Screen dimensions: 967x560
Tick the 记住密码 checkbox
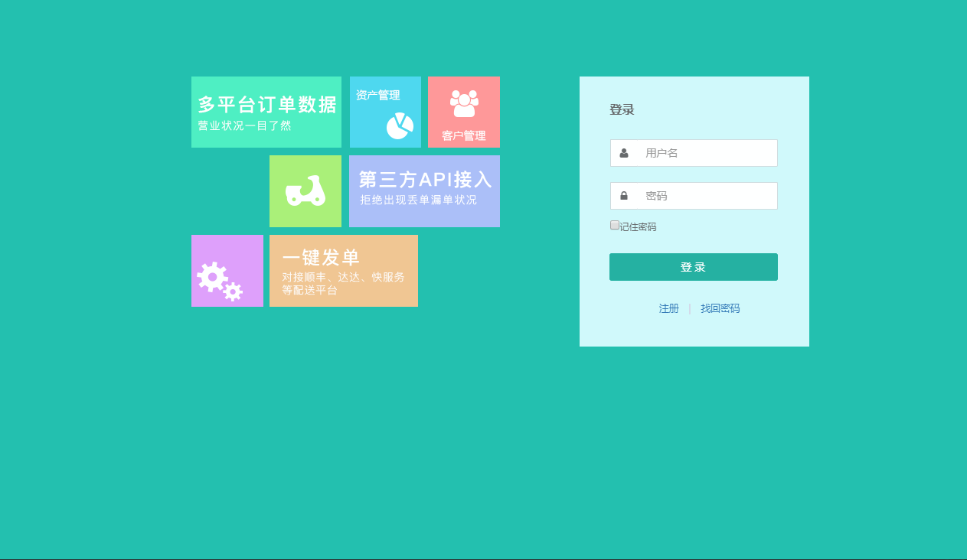point(615,225)
